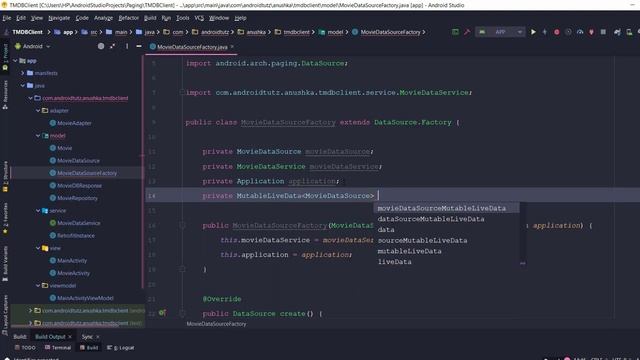The width and height of the screenshot is (640, 360).
Task: Click the Sync Project with Gradle icon
Action: (x=617, y=32)
